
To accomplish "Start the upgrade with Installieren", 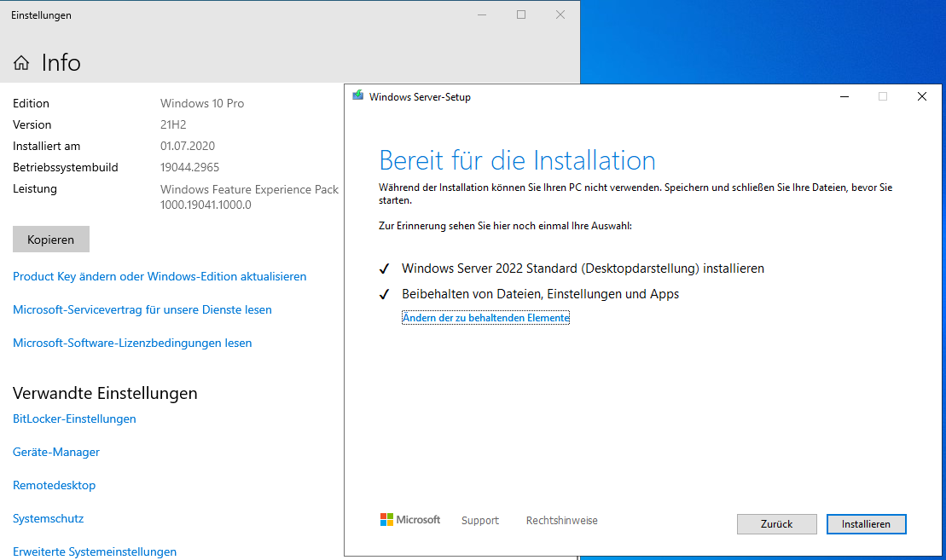I will coord(866,524).
